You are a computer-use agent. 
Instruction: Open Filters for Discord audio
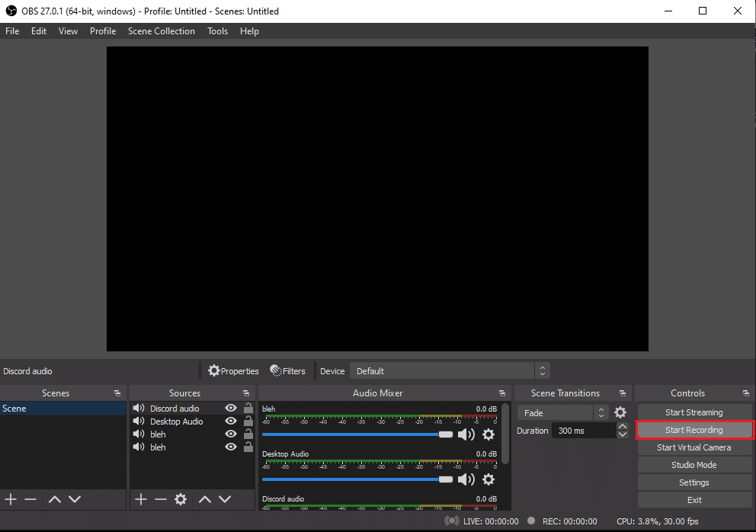pos(287,371)
